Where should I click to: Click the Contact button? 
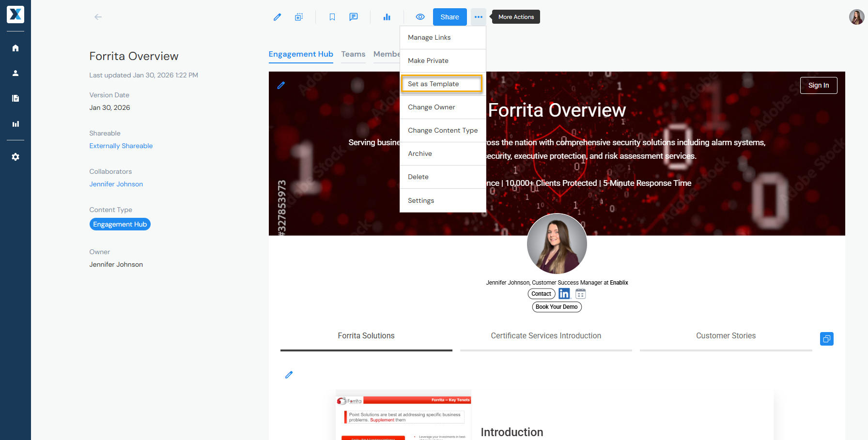[542, 294]
